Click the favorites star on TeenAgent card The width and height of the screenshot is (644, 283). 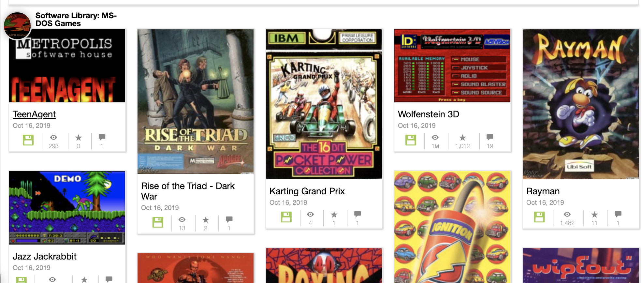pyautogui.click(x=79, y=138)
